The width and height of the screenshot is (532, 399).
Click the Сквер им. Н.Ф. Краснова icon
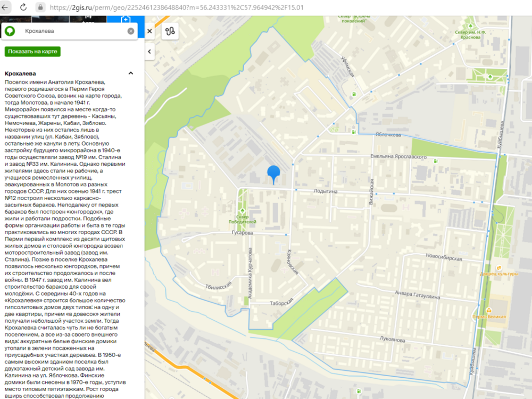click(470, 26)
